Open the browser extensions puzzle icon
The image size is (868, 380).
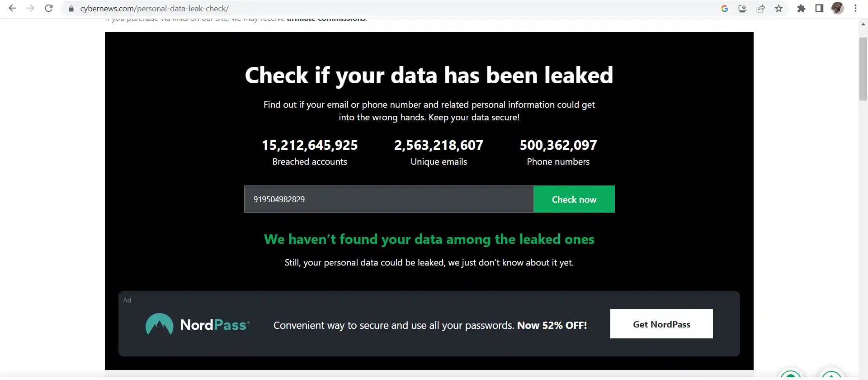(801, 9)
